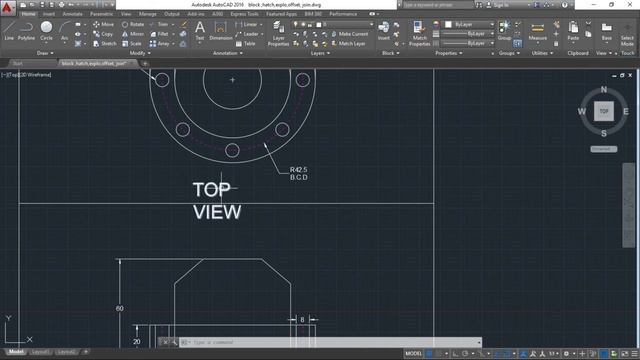Open the AutoCAD application menu

(8, 7)
